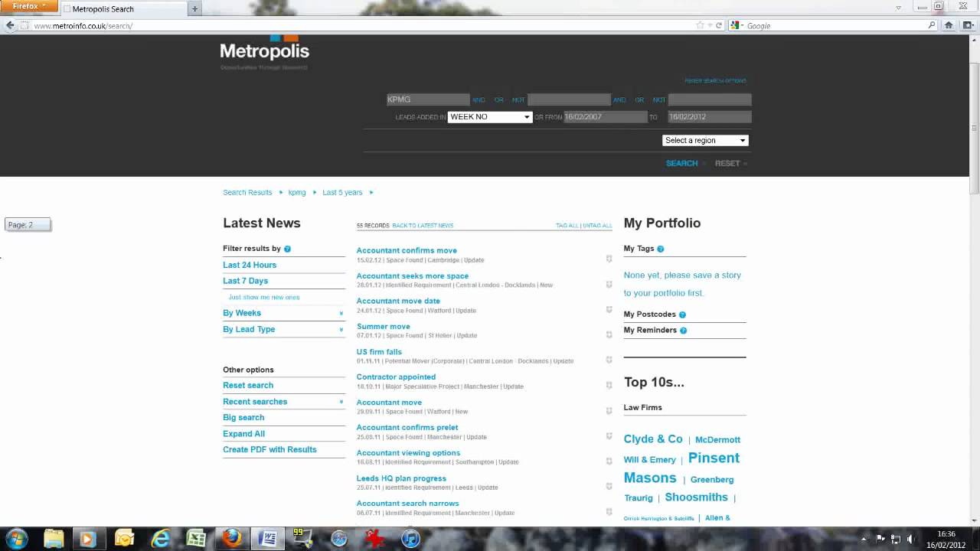Screen dimensions: 980x551
Task: Open Pinsent Masons in Top 10s
Action: pos(681,468)
